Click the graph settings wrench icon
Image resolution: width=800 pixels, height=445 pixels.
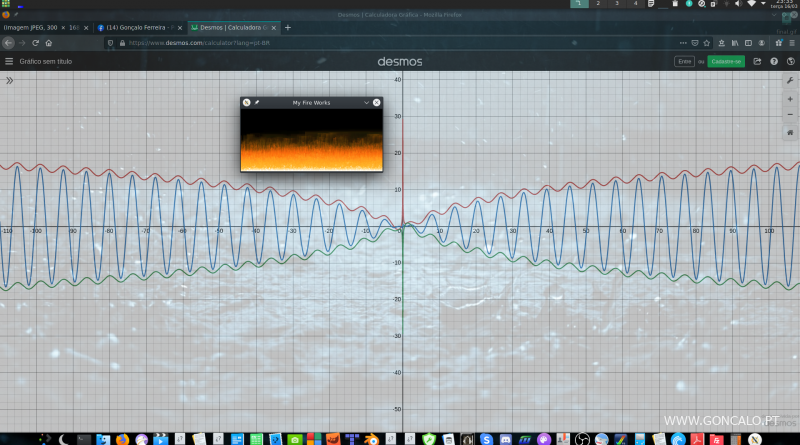click(790, 80)
